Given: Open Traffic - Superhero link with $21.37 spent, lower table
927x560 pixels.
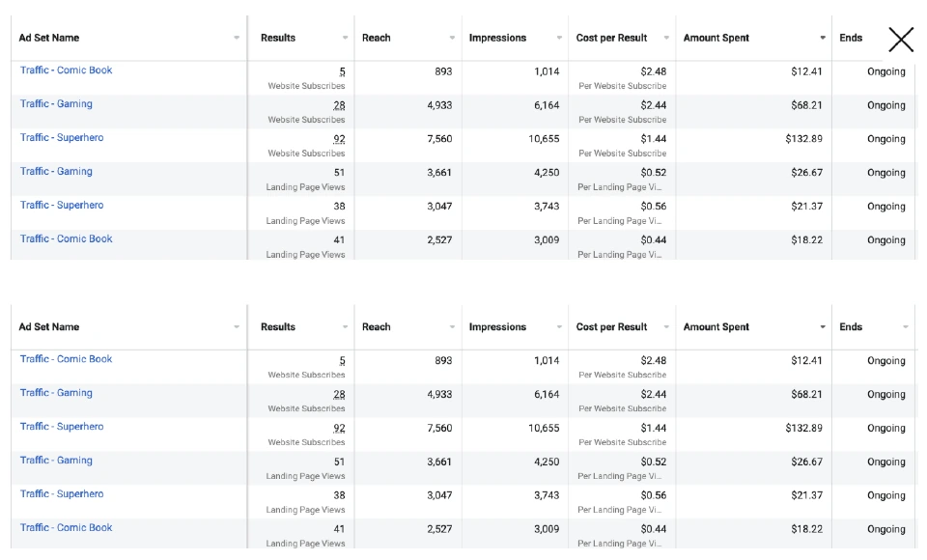Looking at the screenshot, I should point(62,493).
